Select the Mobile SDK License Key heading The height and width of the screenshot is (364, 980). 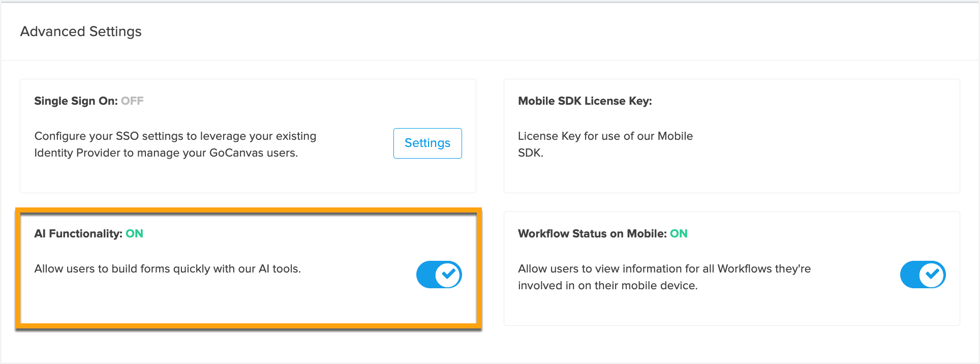tap(585, 100)
